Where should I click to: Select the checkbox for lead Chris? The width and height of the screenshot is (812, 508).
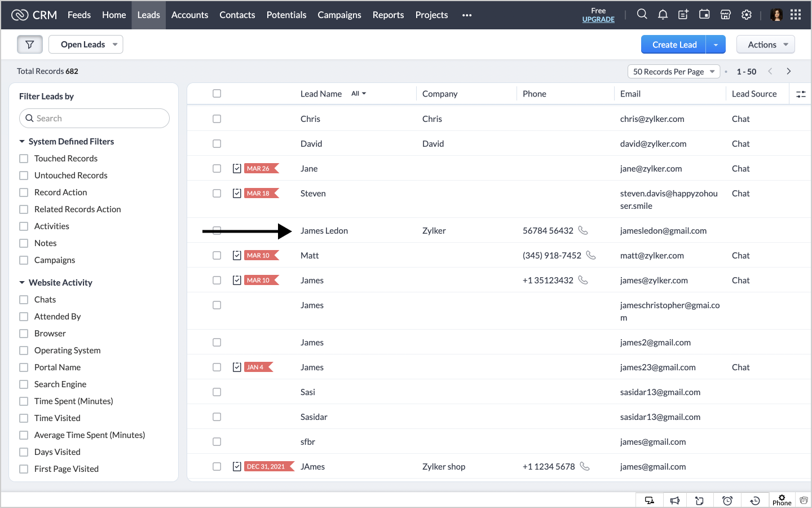click(x=217, y=119)
